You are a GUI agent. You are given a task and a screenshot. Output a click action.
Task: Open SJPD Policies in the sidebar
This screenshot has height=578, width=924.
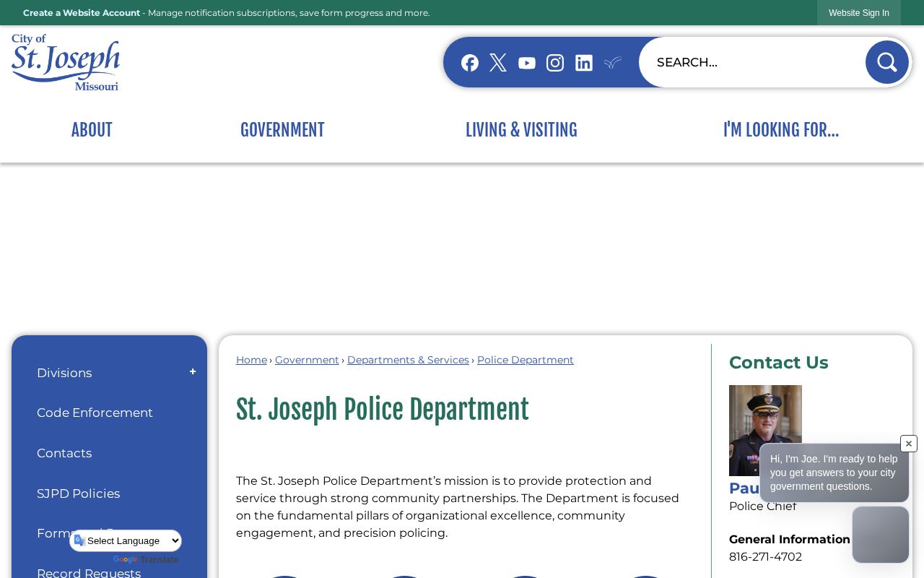pos(78,493)
